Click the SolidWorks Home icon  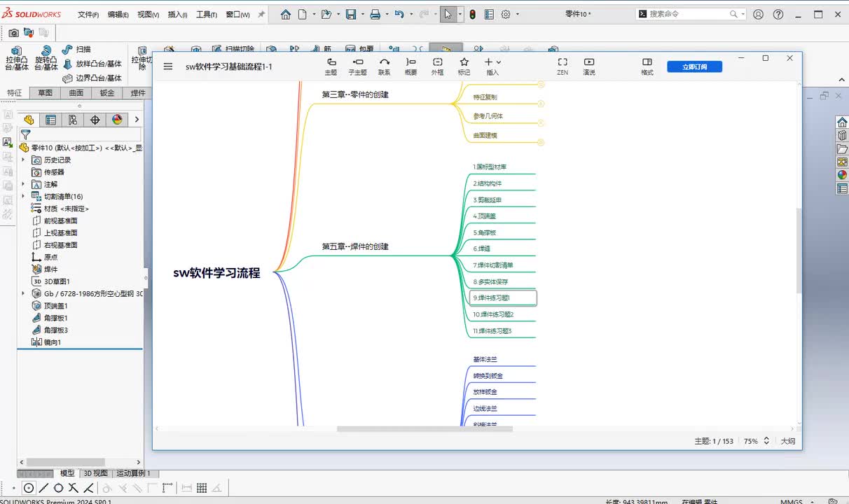pos(285,14)
